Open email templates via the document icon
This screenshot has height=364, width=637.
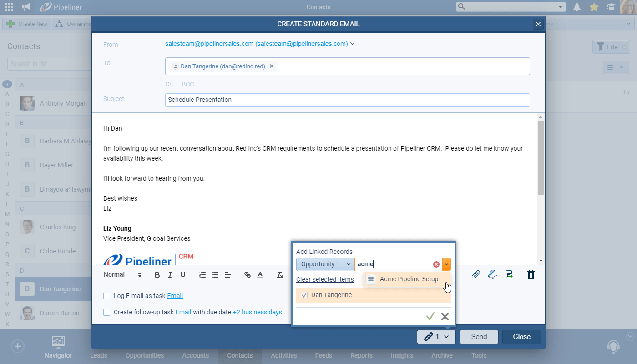(x=509, y=274)
